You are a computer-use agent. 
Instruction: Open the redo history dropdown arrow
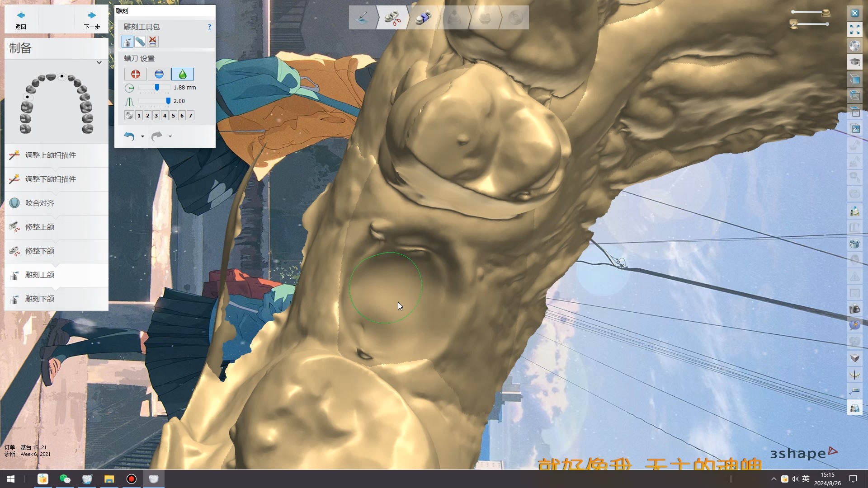coord(170,136)
